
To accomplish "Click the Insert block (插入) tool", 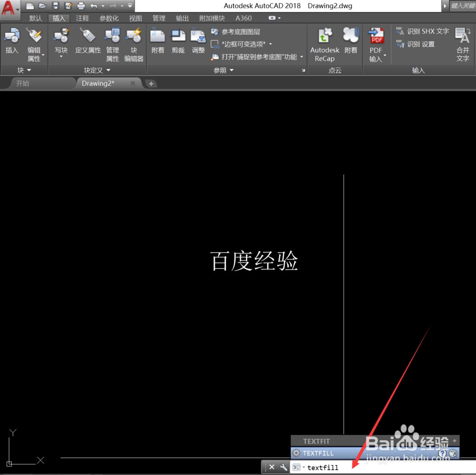I will click(x=12, y=40).
